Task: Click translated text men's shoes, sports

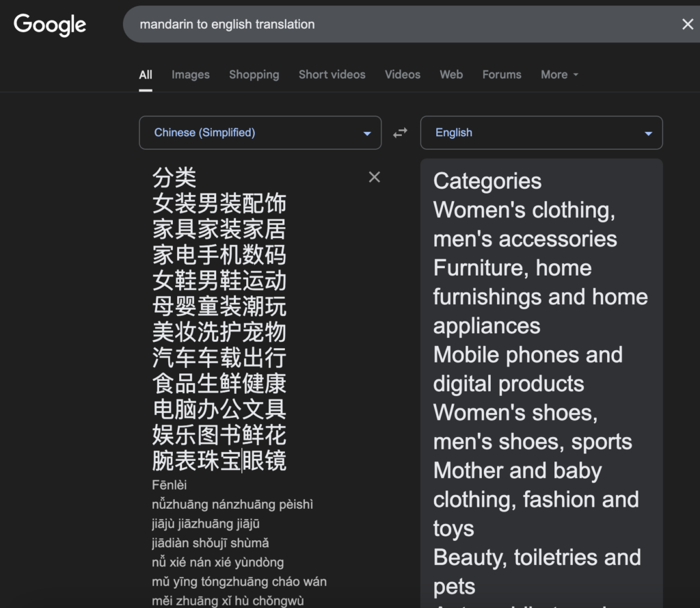Action: tap(533, 442)
